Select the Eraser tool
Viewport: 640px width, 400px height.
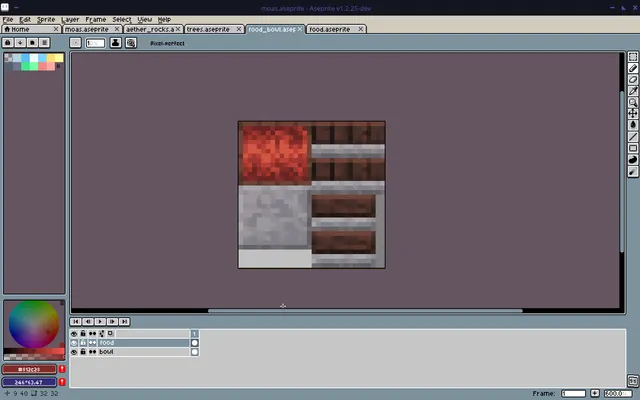click(x=633, y=80)
